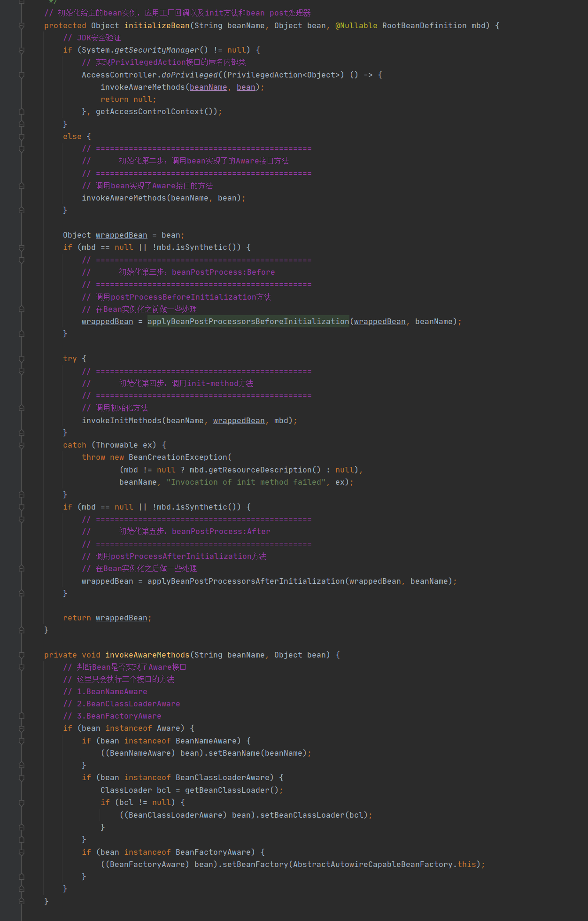The image size is (588, 921).
Task: Fold the 'if (bean instanceof BeanClassLoaderAware)' block
Action: (x=22, y=778)
